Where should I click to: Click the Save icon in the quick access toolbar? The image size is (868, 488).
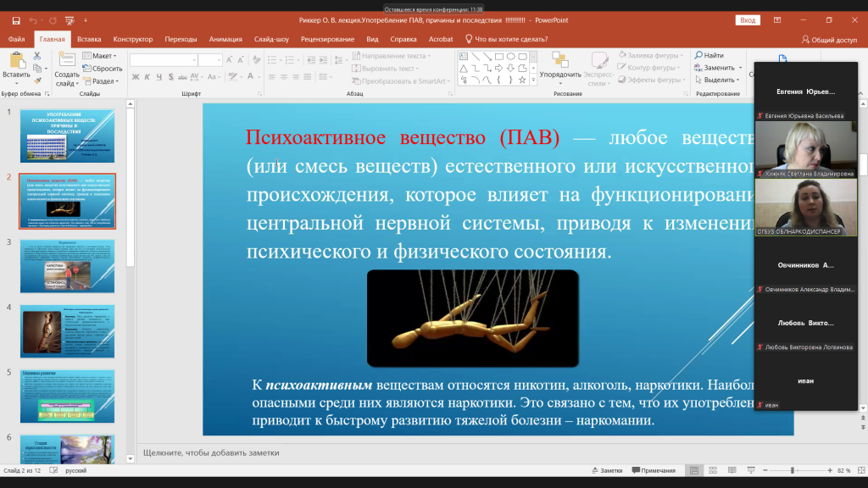click(x=16, y=20)
